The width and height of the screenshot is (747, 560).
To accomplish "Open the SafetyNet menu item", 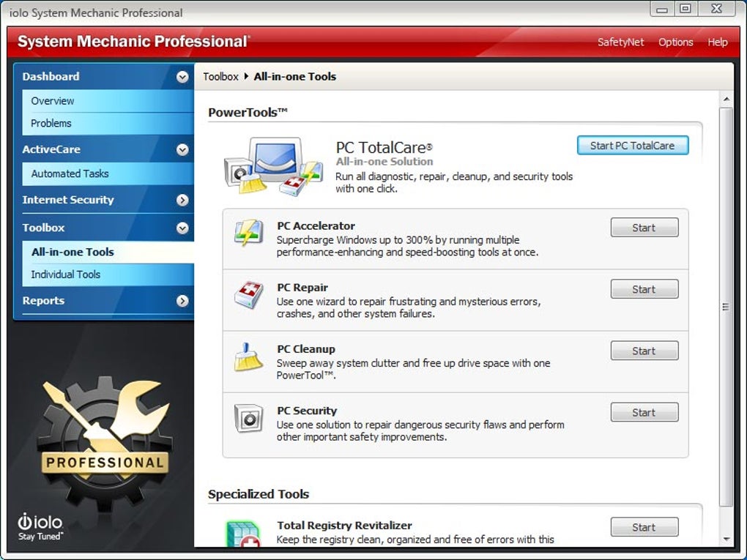I will pyautogui.click(x=620, y=42).
